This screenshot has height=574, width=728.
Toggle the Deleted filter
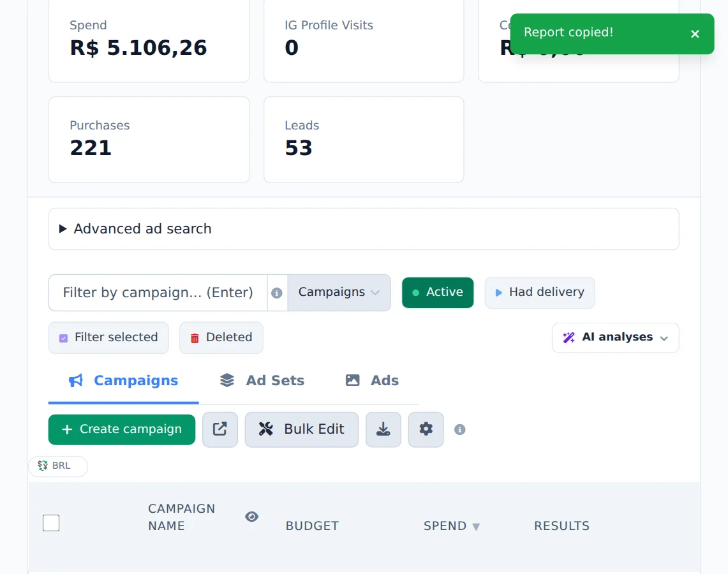(x=221, y=337)
